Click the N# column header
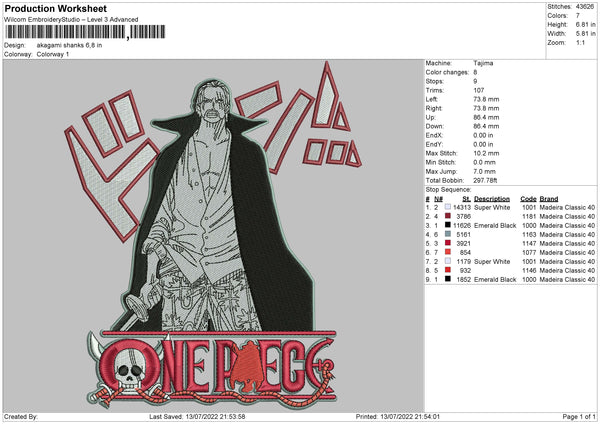The image size is (600, 424). pos(438,198)
